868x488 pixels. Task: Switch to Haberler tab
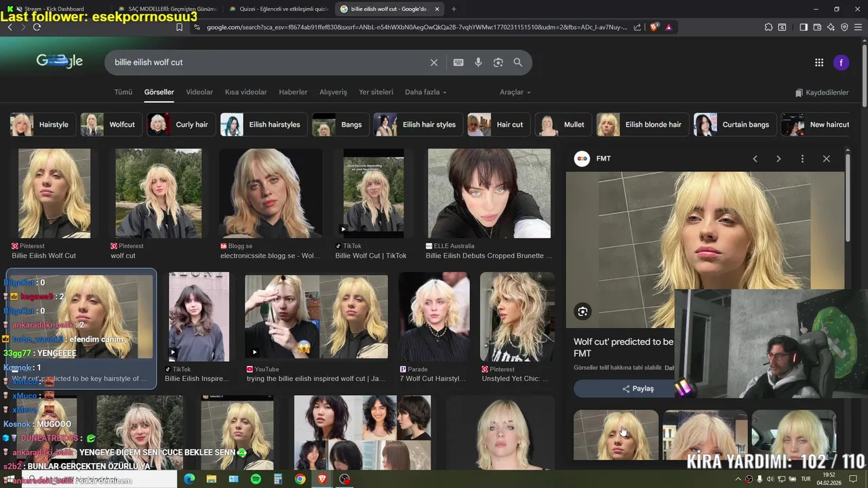click(293, 92)
